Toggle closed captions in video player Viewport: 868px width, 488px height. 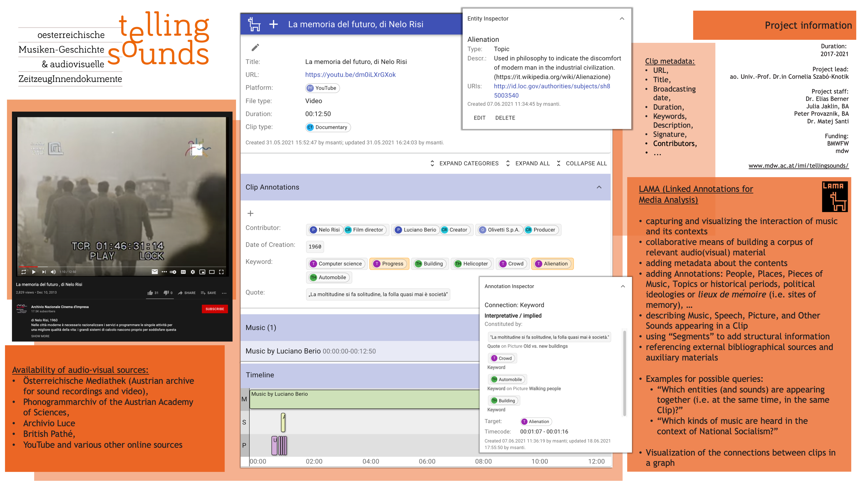(x=183, y=272)
